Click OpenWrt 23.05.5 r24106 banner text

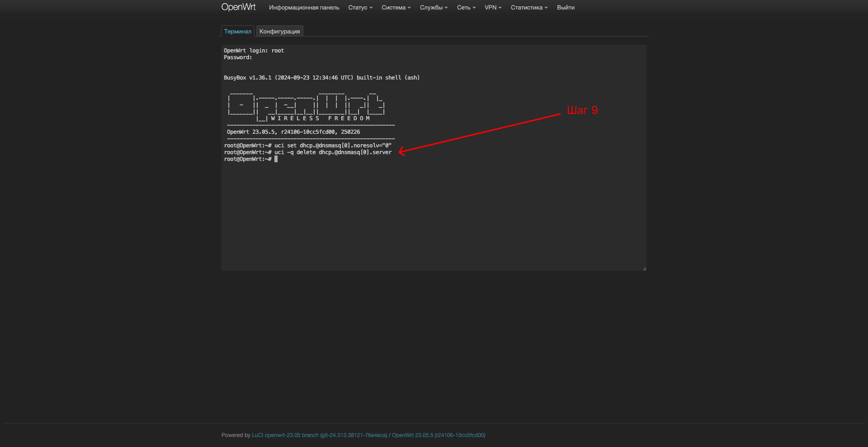[x=293, y=132]
